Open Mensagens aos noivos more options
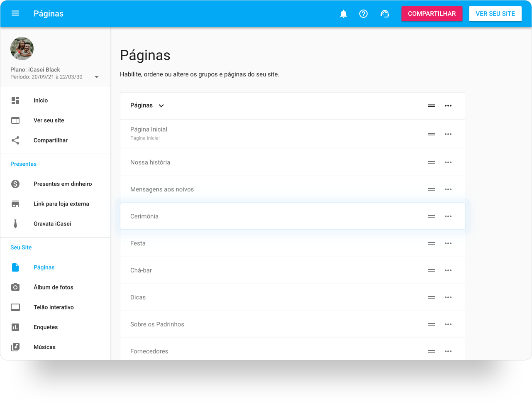Image resolution: width=532 pixels, height=402 pixels. coord(448,189)
